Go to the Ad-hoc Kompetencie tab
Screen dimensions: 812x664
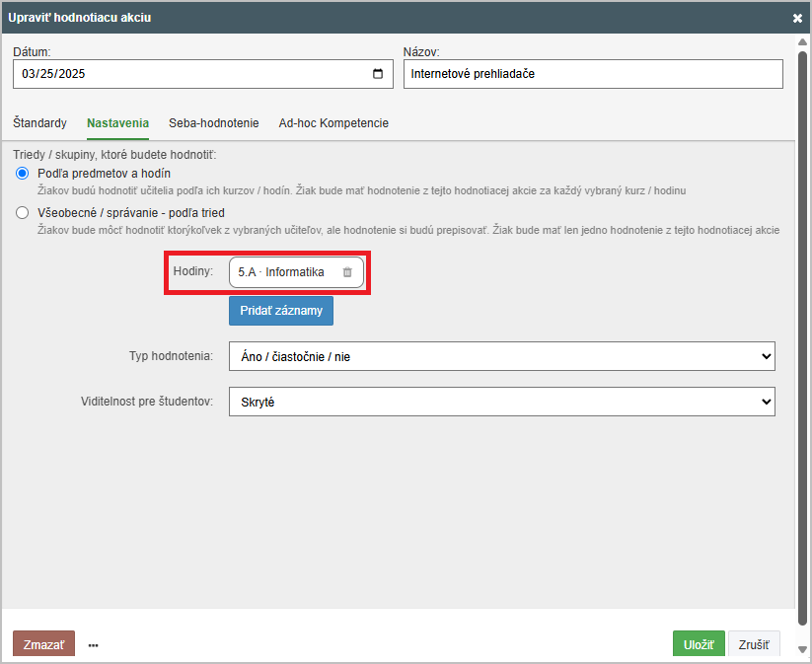(x=333, y=123)
